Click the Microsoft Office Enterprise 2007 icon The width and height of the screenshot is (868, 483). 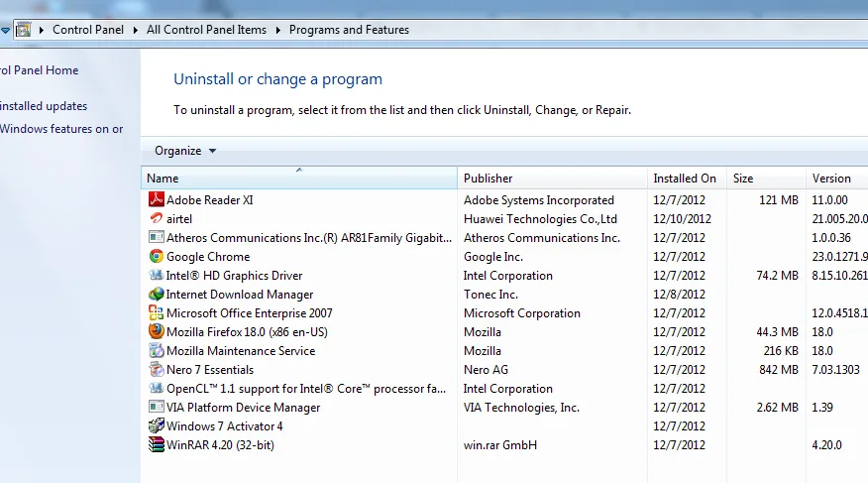tap(157, 312)
